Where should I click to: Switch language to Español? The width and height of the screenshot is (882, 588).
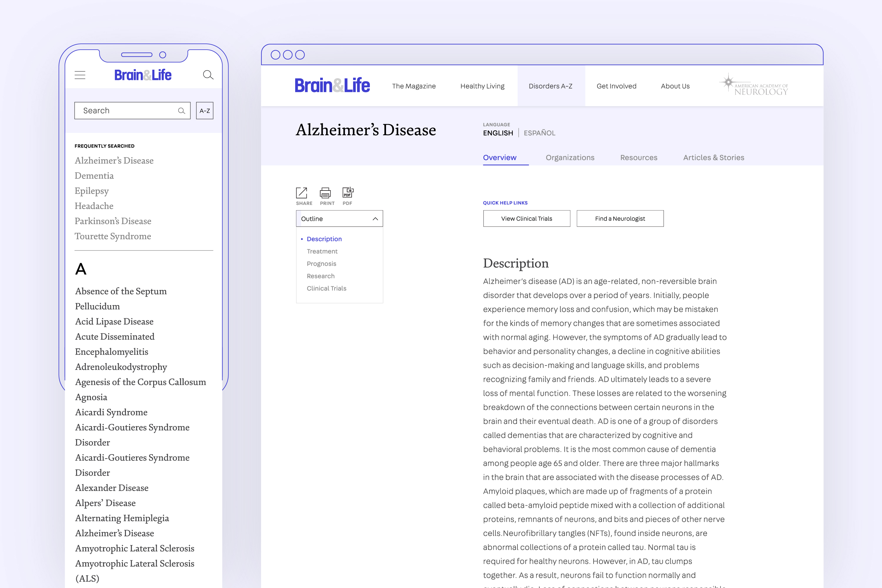tap(539, 133)
